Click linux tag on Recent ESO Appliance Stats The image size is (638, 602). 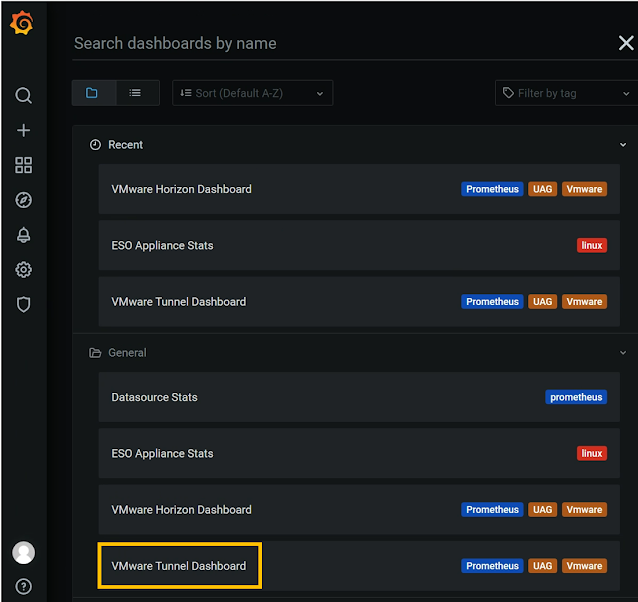coord(592,245)
